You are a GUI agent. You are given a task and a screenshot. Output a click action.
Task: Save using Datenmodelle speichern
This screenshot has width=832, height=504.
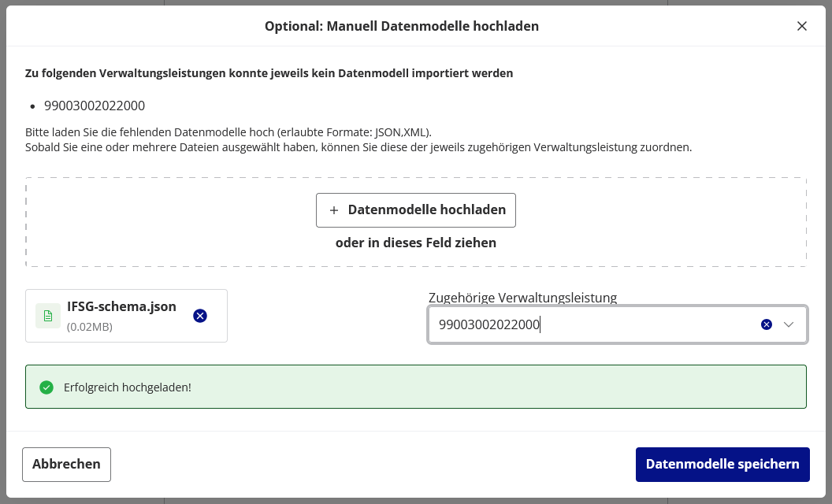[722, 464]
